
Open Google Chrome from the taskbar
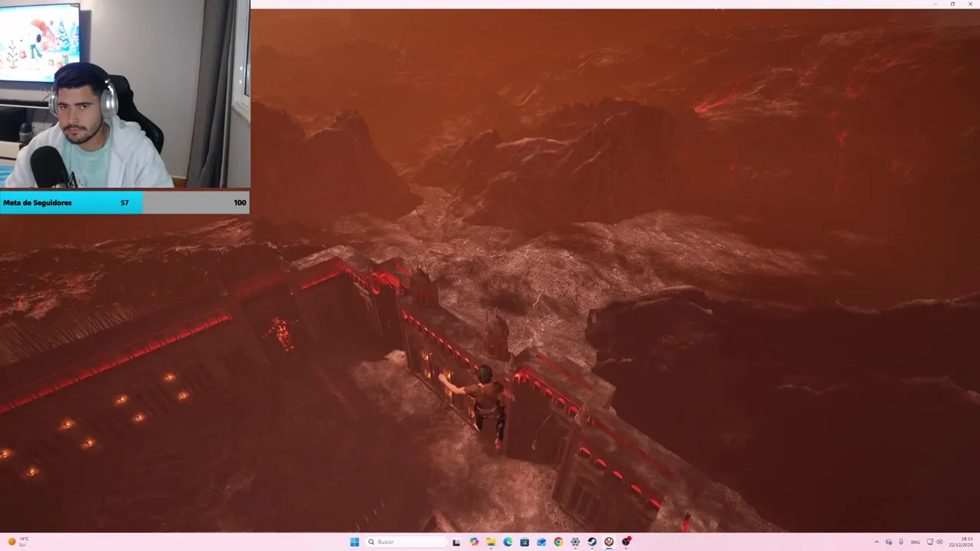click(558, 542)
